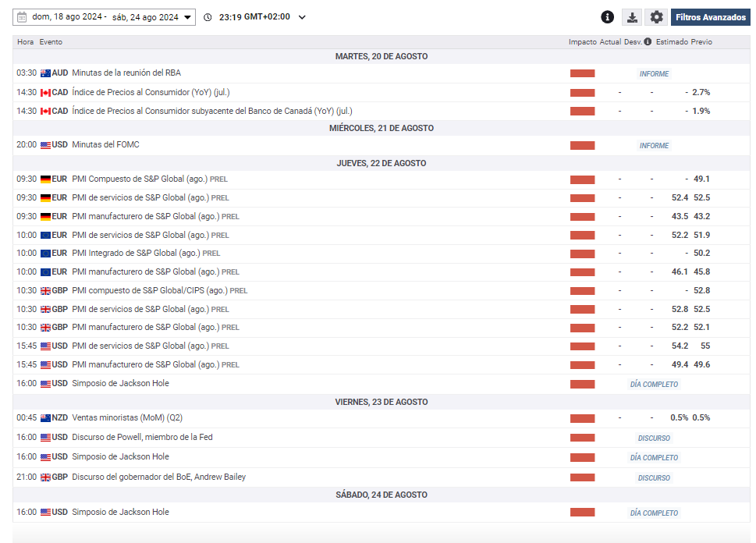Click the info icon beside the Desv. column
756x543 pixels.
pos(648,42)
